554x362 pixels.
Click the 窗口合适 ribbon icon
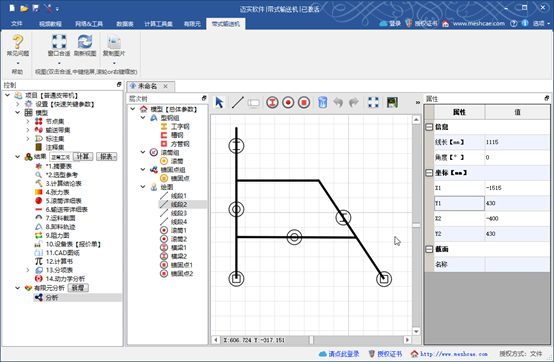pyautogui.click(x=59, y=42)
